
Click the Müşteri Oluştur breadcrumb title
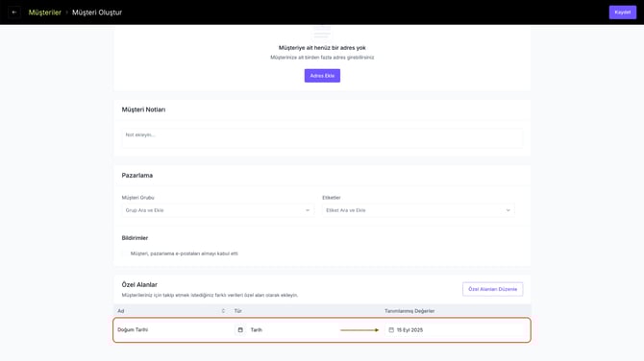click(97, 12)
